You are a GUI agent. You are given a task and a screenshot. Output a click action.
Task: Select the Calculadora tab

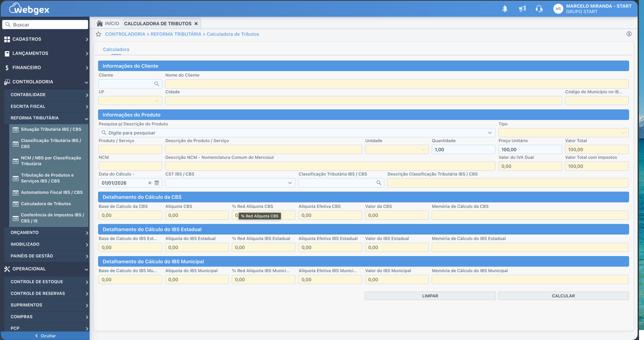(x=116, y=49)
